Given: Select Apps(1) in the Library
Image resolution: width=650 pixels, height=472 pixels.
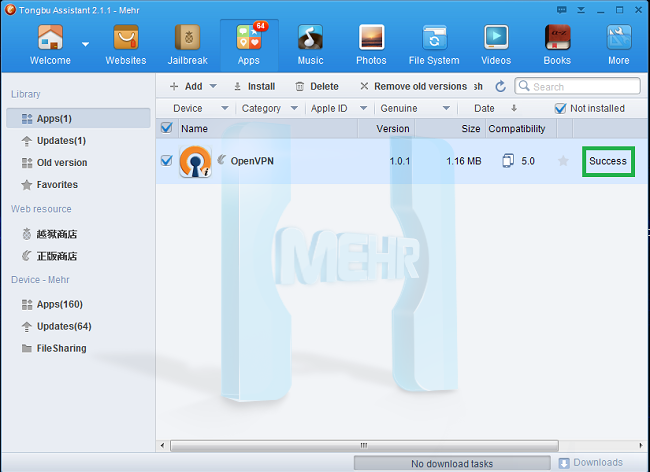Looking at the screenshot, I should click(x=78, y=119).
